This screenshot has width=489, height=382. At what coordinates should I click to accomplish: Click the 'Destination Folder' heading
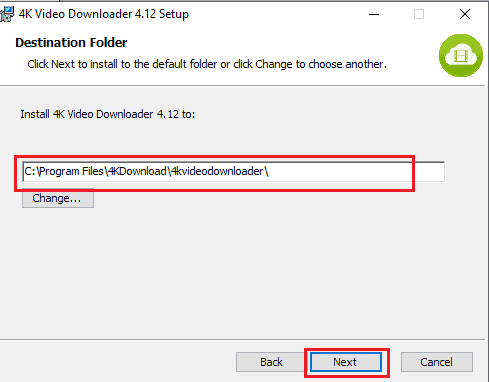tap(71, 43)
